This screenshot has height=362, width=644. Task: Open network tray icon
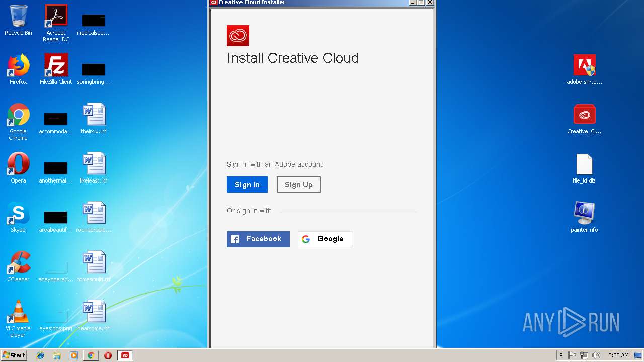[x=584, y=355]
